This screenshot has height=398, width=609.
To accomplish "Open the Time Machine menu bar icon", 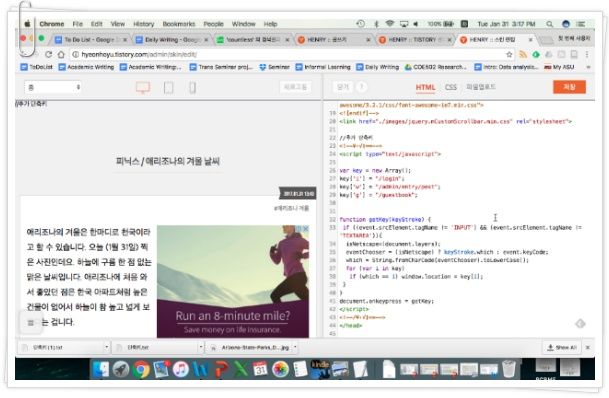I will [360, 24].
